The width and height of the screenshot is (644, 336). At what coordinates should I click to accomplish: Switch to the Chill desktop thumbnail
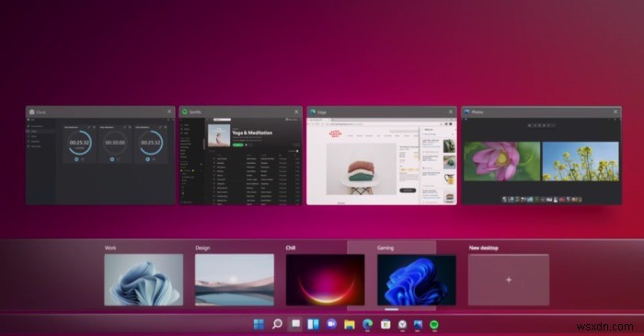[326, 280]
